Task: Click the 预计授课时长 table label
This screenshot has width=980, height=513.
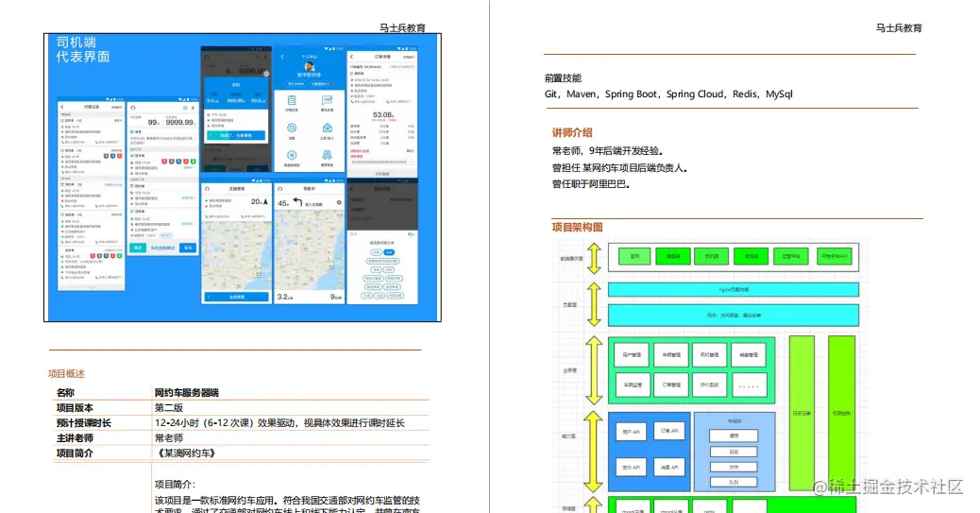Action: (x=84, y=423)
